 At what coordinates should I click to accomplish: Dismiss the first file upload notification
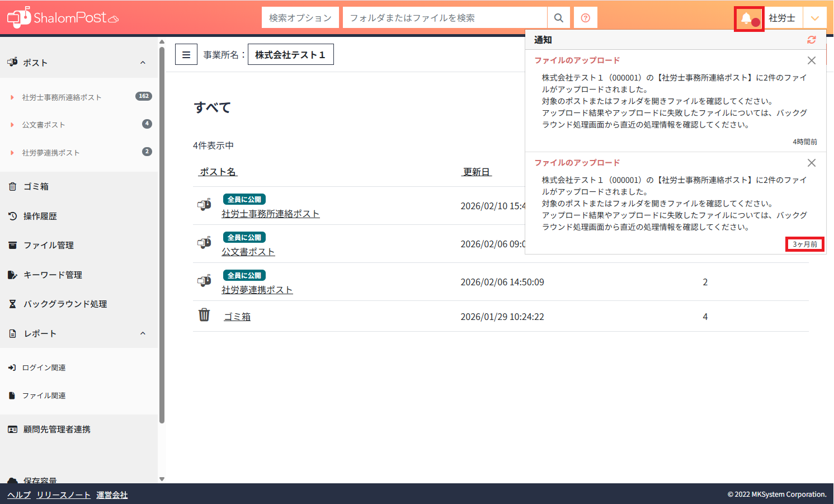coord(811,60)
